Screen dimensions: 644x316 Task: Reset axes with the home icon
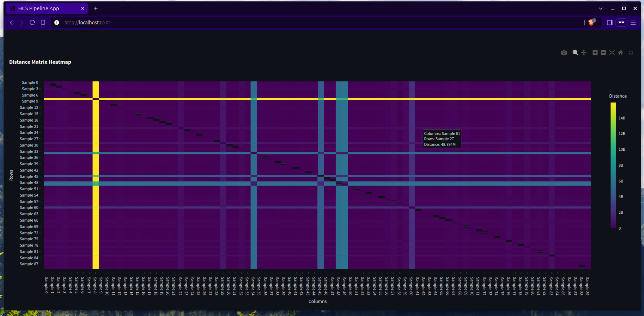click(x=620, y=52)
